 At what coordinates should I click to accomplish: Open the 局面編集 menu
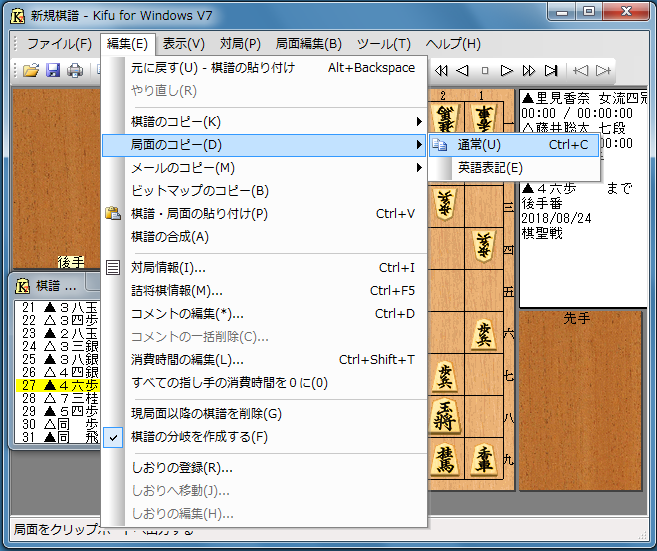pos(308,44)
